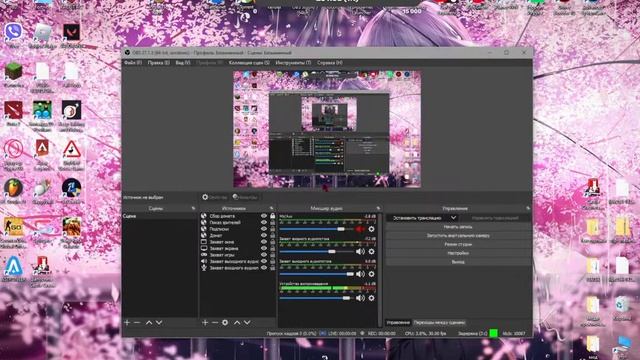This screenshot has height=360, width=640.
Task: Open the Правка menu
Action: tap(158, 63)
